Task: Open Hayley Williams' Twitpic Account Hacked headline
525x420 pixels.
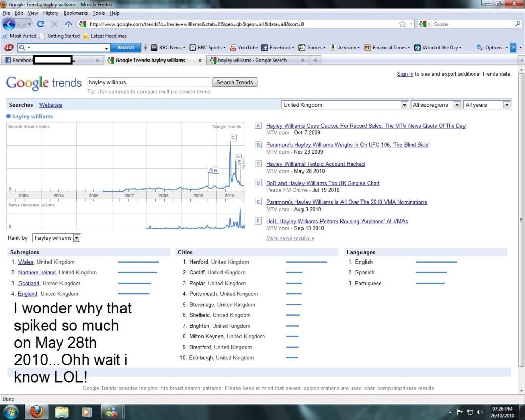Action: click(x=315, y=164)
